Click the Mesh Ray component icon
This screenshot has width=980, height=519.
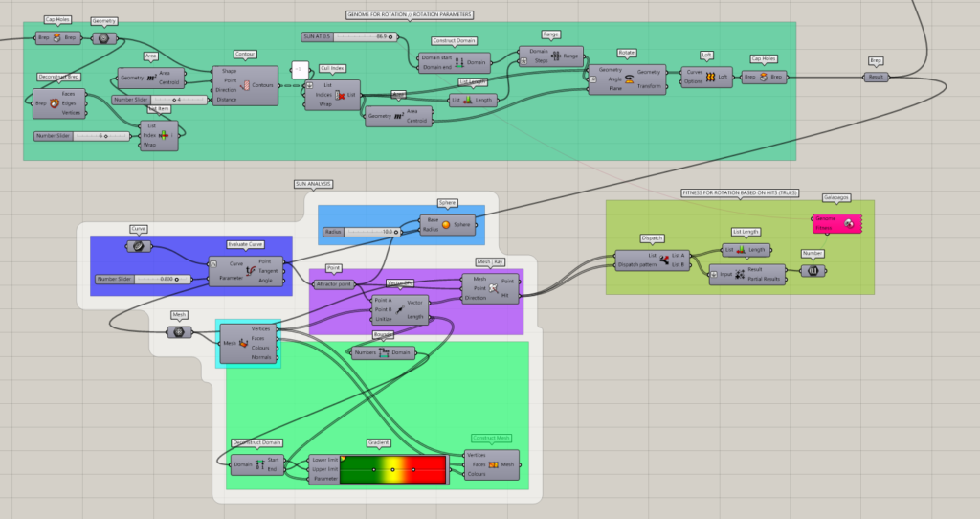(x=495, y=288)
